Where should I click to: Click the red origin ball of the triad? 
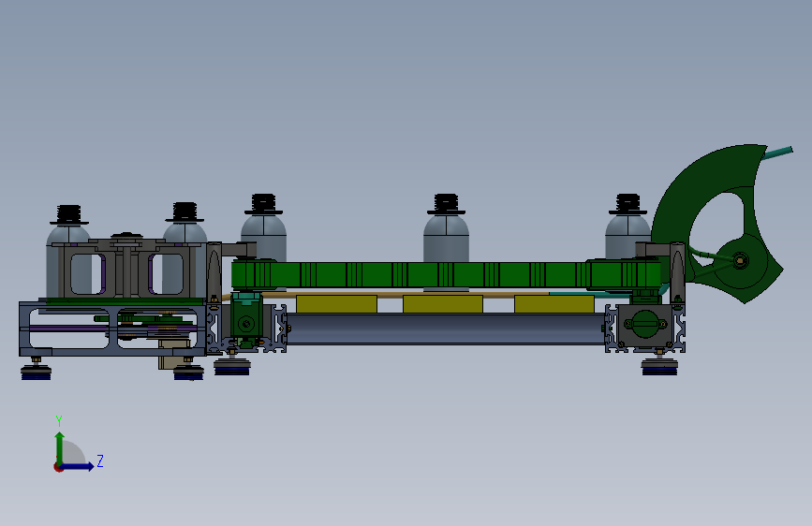(58, 467)
